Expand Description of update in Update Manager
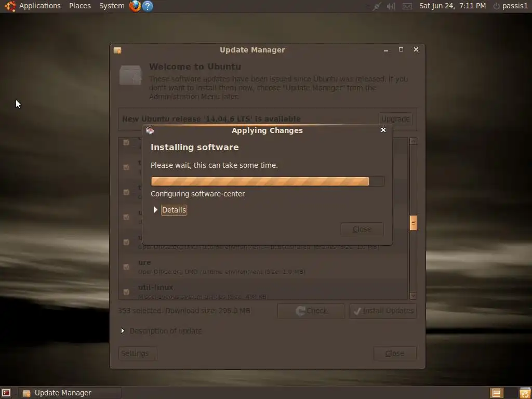Screen dimensions: 532x399 point(162,331)
